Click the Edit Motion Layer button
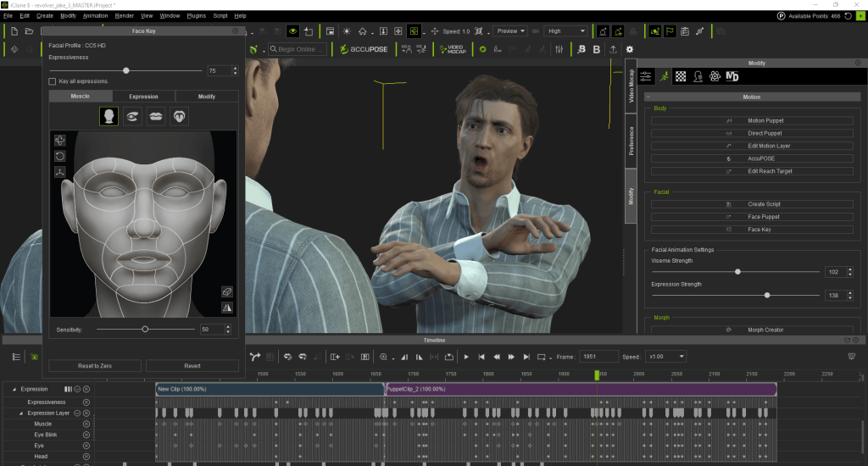The image size is (868, 466). tap(752, 146)
